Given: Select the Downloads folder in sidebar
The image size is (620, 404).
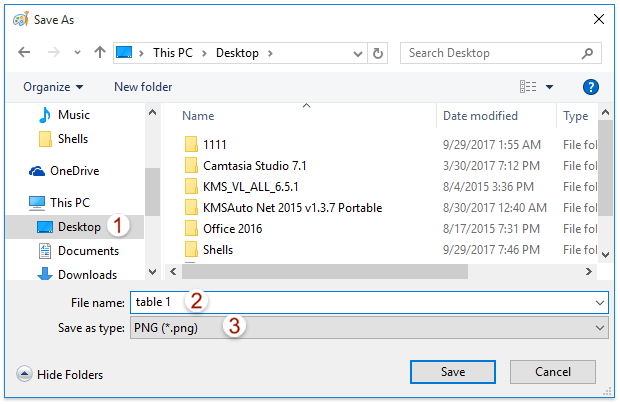Looking at the screenshot, I should coord(87,275).
